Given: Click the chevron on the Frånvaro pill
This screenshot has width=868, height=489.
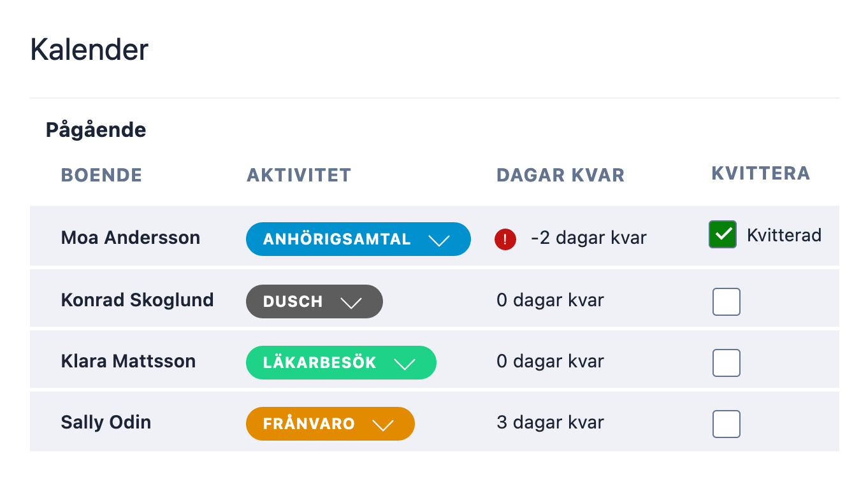Looking at the screenshot, I should 383,425.
